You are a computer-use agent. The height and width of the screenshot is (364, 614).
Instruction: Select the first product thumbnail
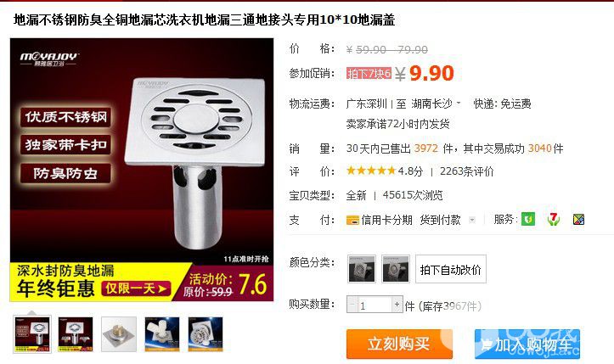32,334
